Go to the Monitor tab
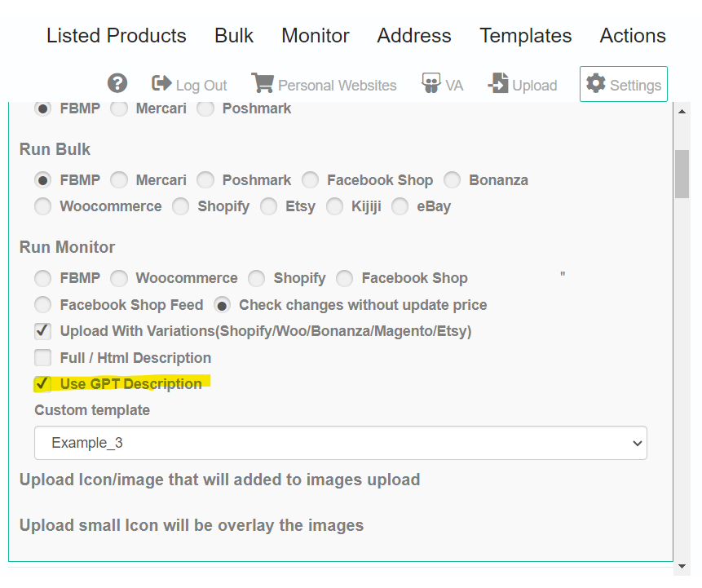This screenshot has width=702, height=588. 316,35
